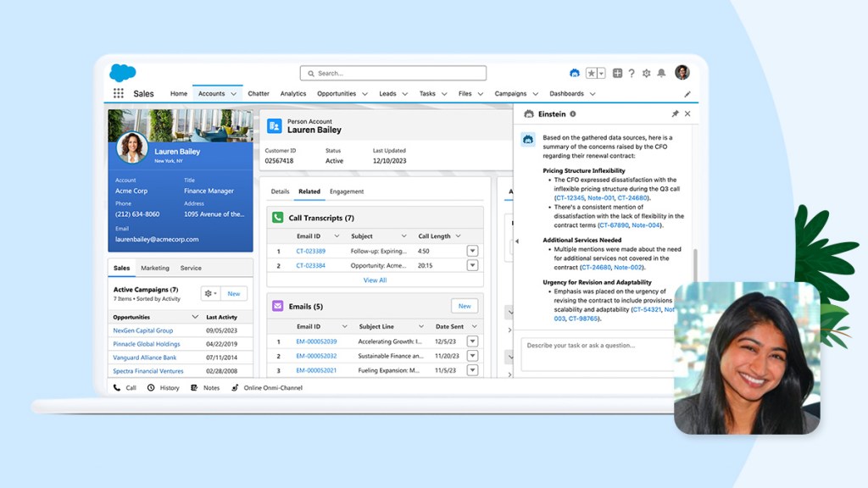Pin the Einstein panel

click(675, 114)
